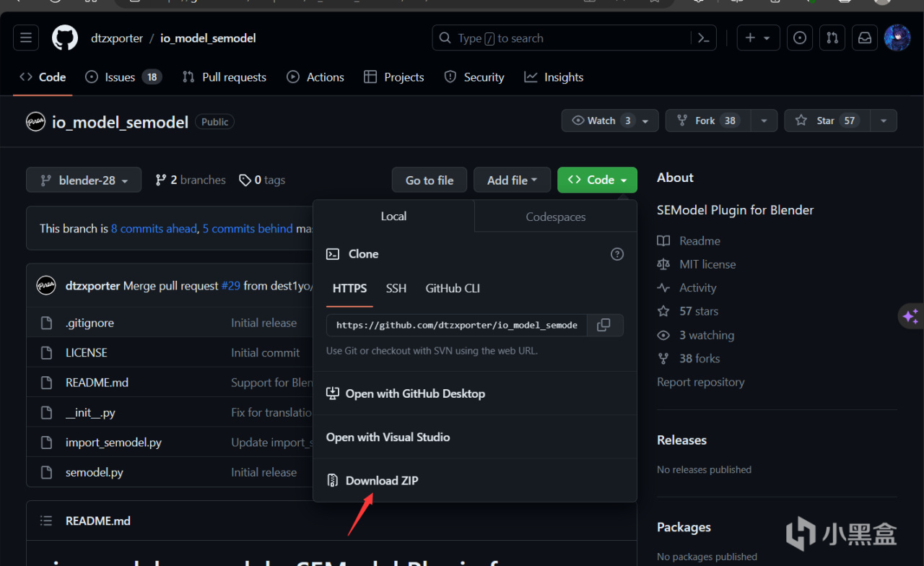
Task: Open the Releases heading link
Action: (x=681, y=440)
